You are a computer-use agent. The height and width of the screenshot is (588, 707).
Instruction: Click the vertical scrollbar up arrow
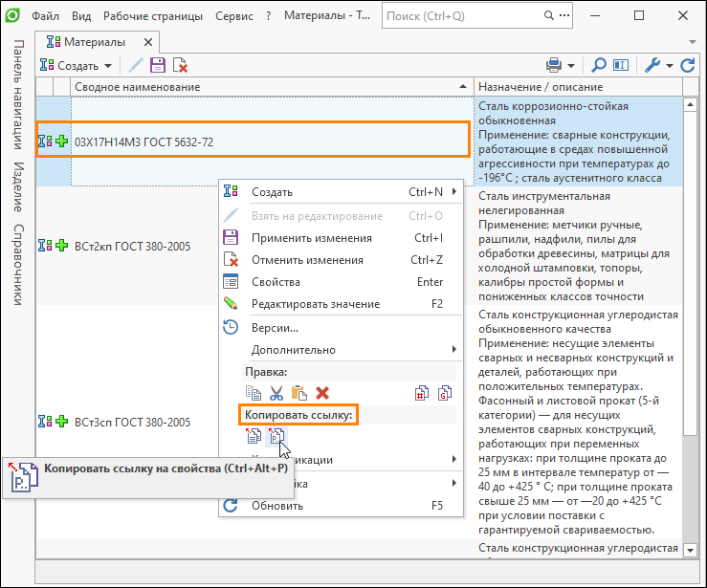(691, 105)
